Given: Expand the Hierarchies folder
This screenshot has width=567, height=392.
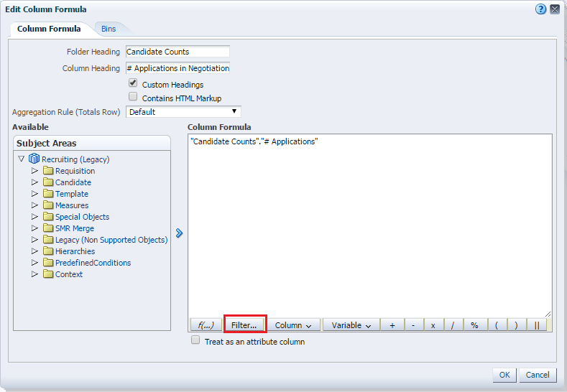Looking at the screenshot, I should (x=34, y=251).
